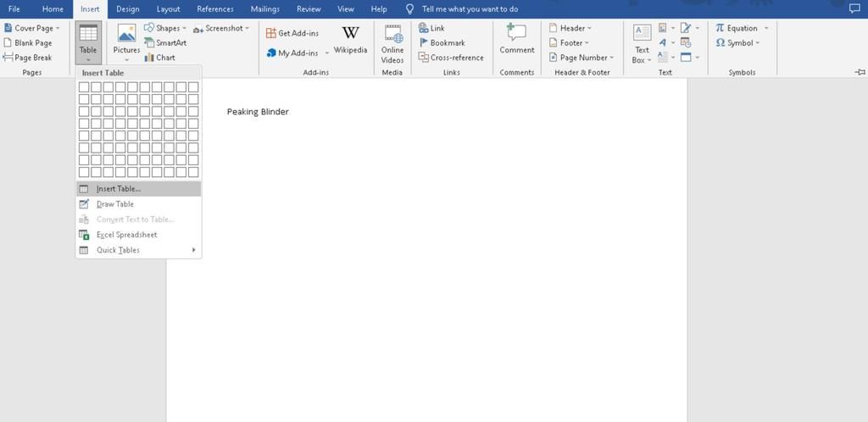Screen dimensions: 868x422
Task: Expand the Screenshot dropdown
Action: pyautogui.click(x=248, y=28)
